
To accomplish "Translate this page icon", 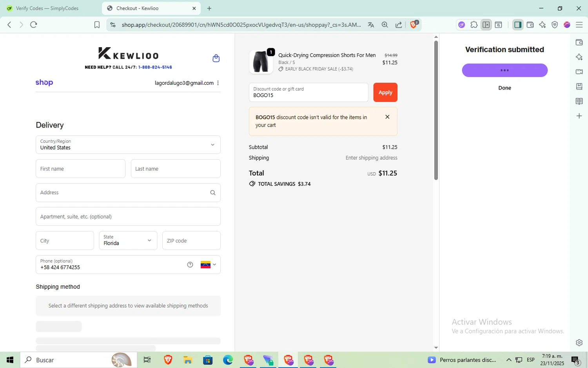I will (371, 25).
